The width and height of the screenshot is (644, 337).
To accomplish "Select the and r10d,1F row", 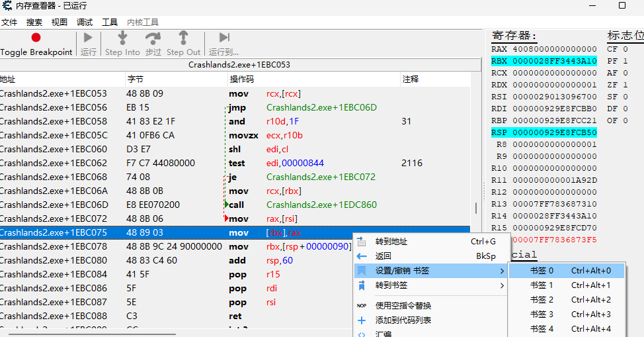I will [x=235, y=122].
